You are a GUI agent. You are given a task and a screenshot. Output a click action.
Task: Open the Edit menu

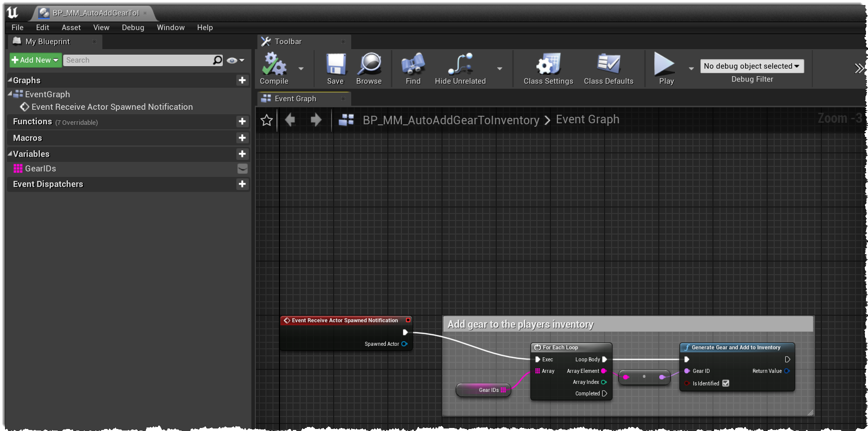click(x=43, y=28)
